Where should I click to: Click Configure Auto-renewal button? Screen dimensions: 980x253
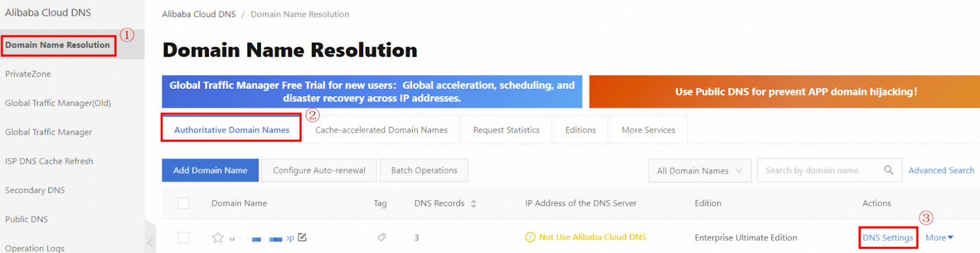click(x=319, y=170)
